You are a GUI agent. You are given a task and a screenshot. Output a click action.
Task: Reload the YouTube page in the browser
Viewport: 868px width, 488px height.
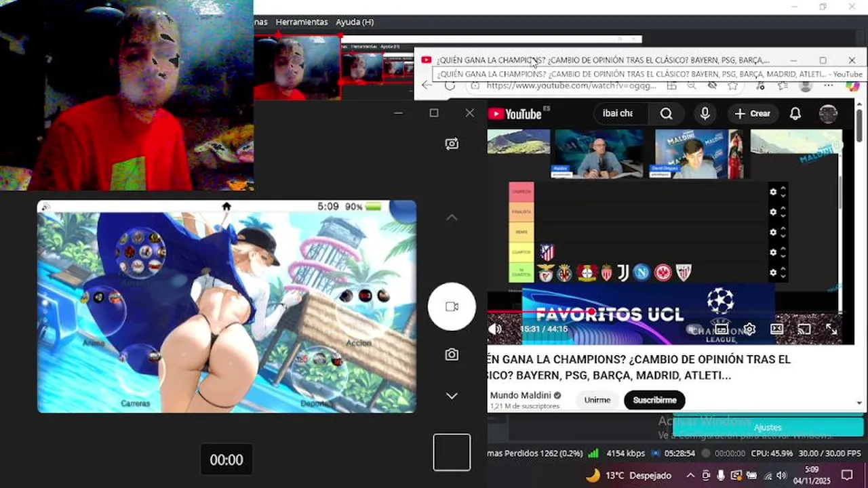click(x=450, y=85)
